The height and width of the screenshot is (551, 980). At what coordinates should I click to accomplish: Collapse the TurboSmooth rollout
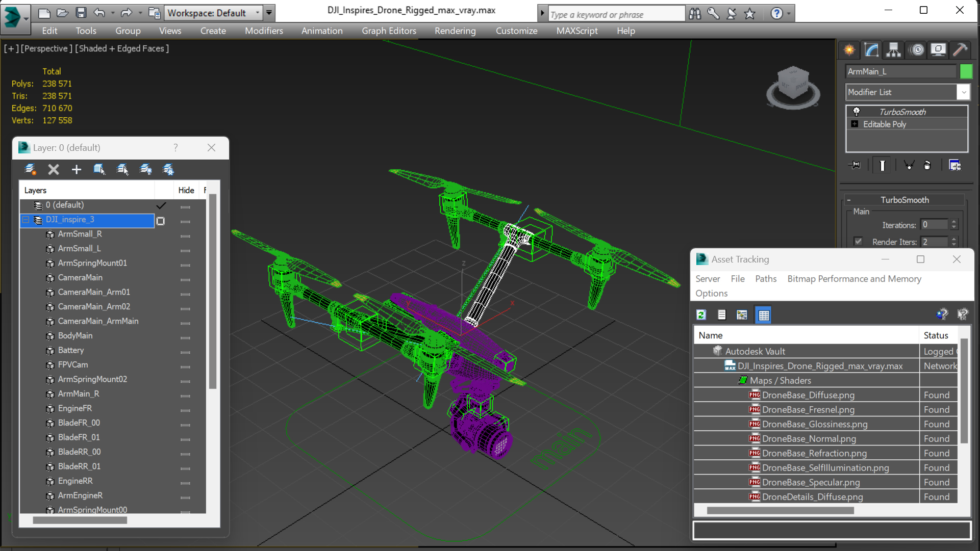pos(849,200)
